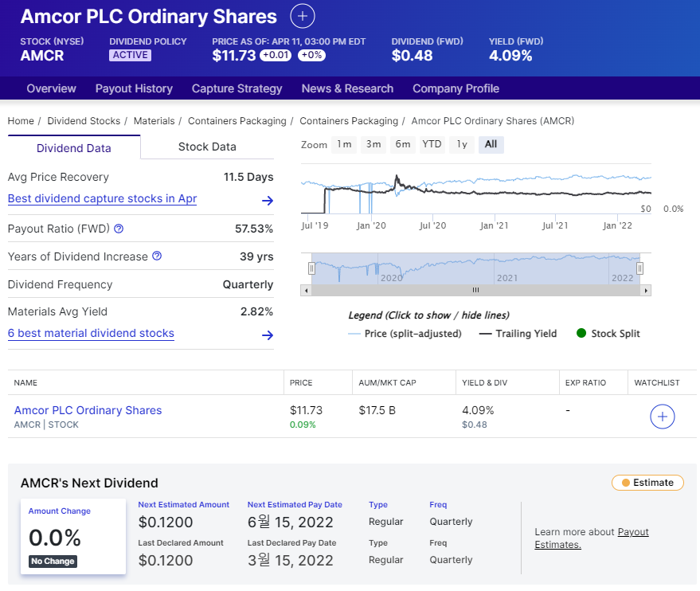
Task: Set chart zoom to 1y
Action: coord(462,145)
